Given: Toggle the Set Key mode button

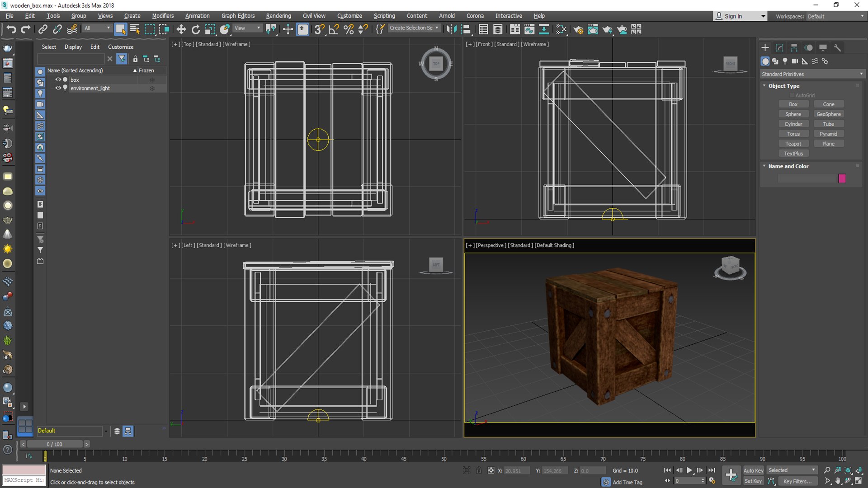Looking at the screenshot, I should (x=753, y=481).
